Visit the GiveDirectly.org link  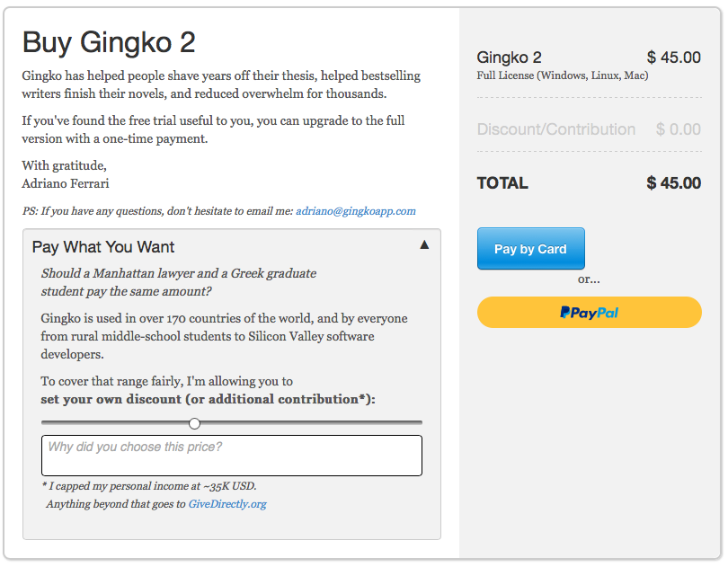(227, 504)
